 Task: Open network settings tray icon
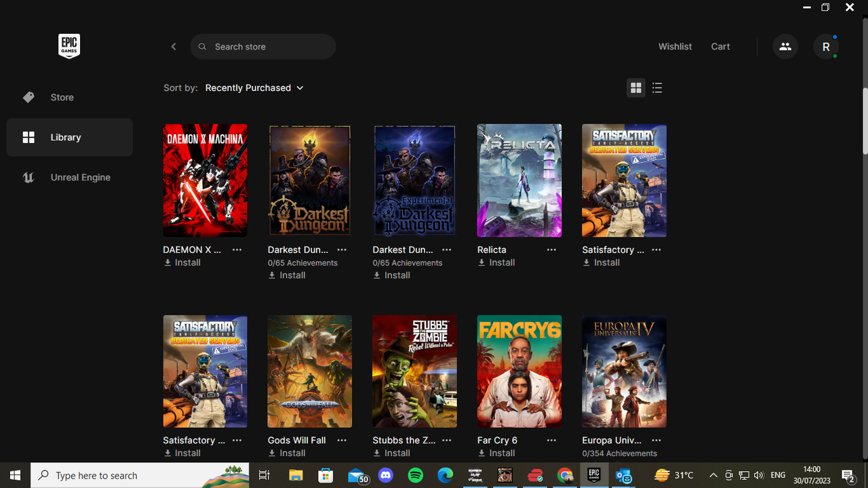744,475
